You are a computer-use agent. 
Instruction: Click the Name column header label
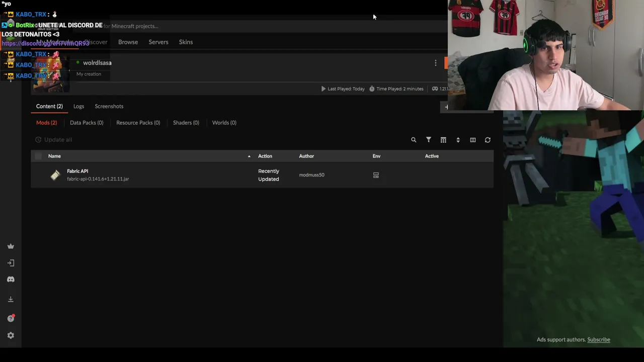54,156
